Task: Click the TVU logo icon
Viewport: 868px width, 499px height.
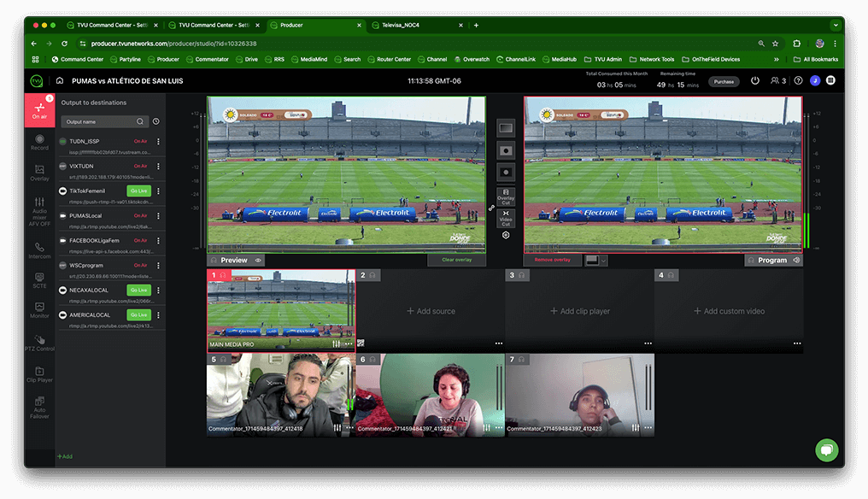Action: [37, 81]
